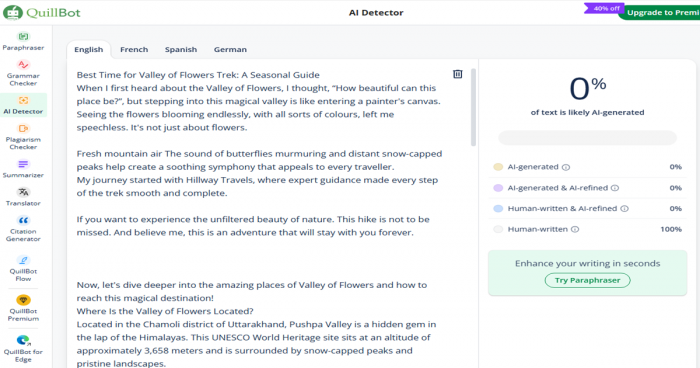Show info for Human-written & AI-refined
Screen dimensions: 700x368
(625, 209)
